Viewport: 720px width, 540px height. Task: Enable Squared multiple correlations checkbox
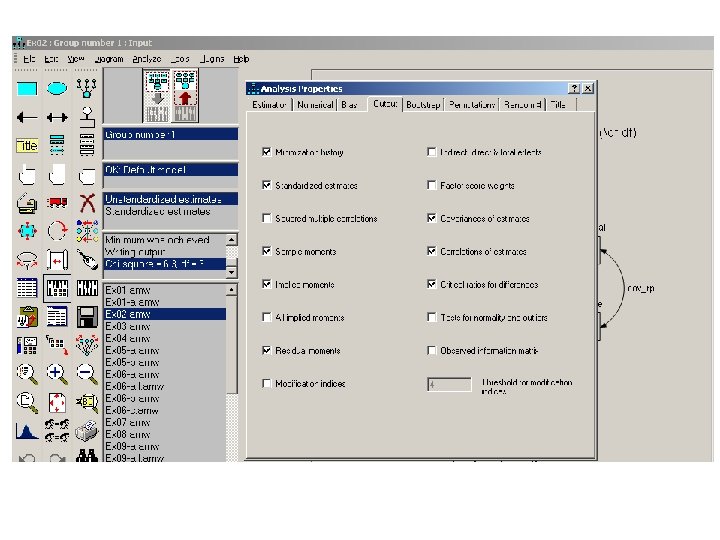coord(266,218)
